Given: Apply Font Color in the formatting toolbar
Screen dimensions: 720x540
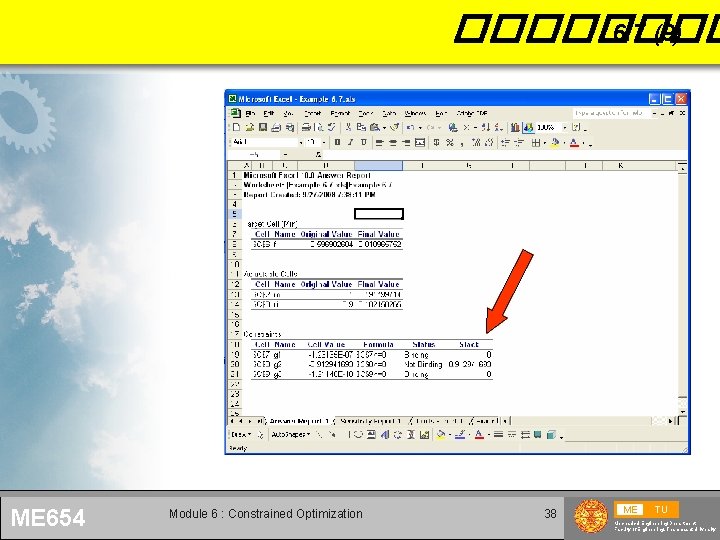Looking at the screenshot, I should coord(574,143).
